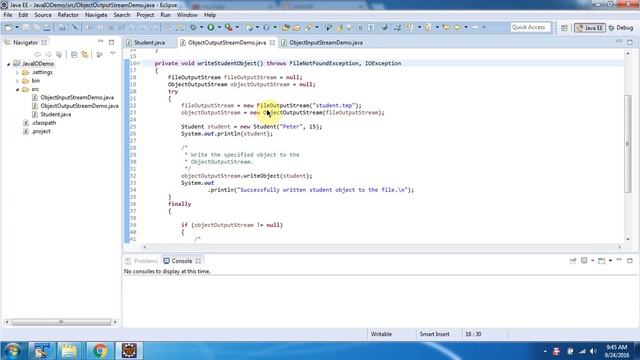Click the Navigator Forward arrow icon
This screenshot has width=640, height=360.
click(x=49, y=54)
